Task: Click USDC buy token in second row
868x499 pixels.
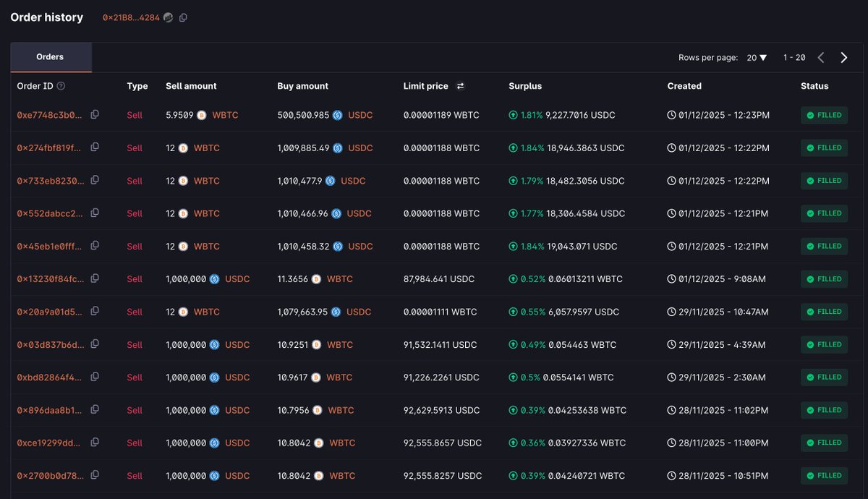Action: click(x=360, y=148)
